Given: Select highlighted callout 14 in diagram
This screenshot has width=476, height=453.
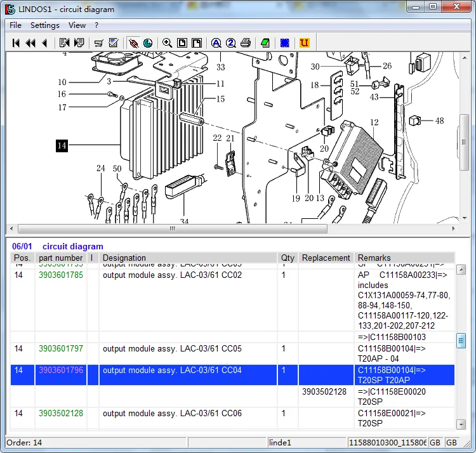Looking at the screenshot, I should (62, 146).
